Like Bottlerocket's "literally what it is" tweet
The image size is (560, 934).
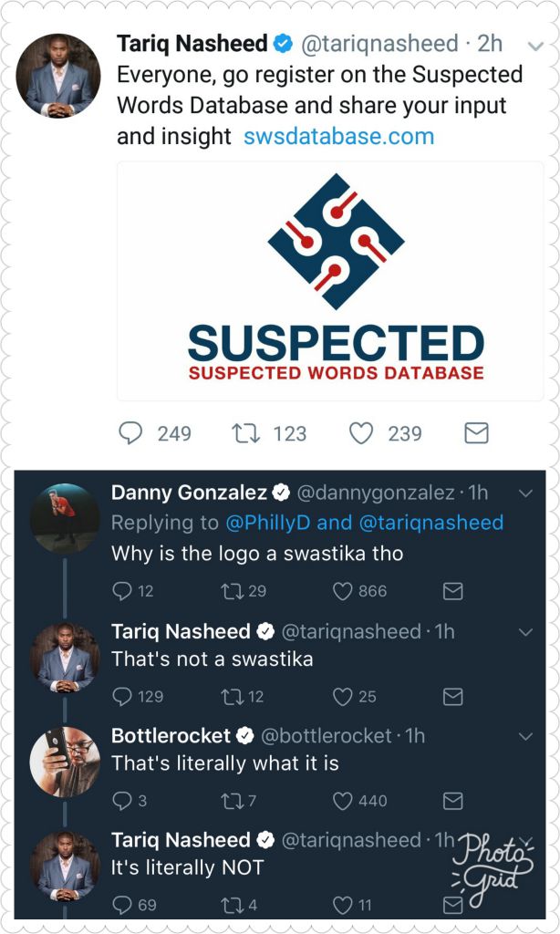342,801
